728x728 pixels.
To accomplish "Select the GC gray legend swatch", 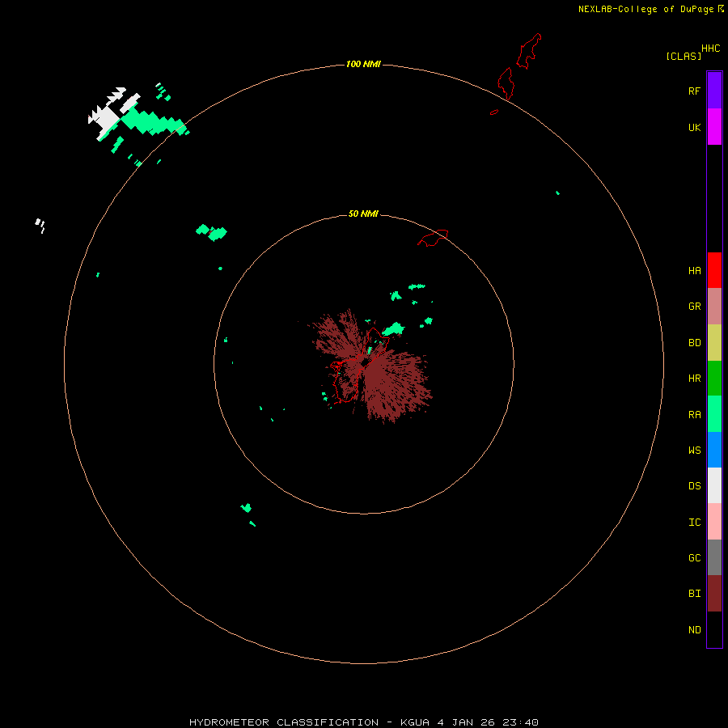I will click(x=714, y=557).
